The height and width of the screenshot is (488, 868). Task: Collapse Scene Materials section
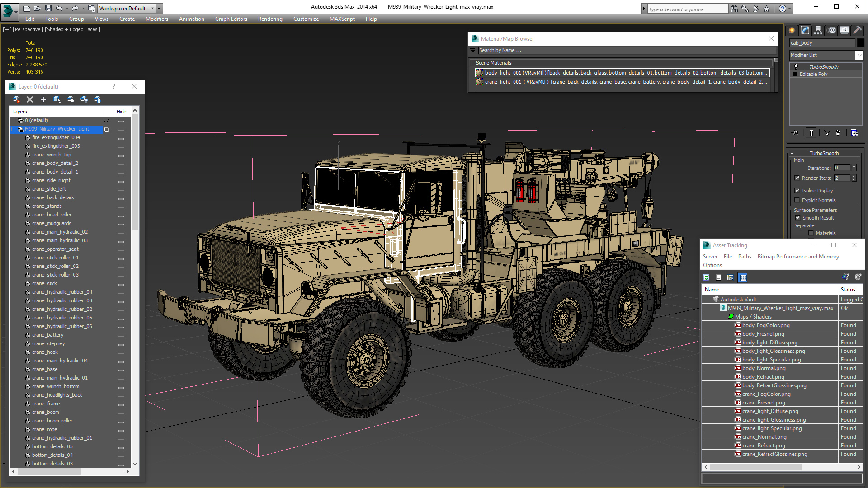[x=473, y=63]
